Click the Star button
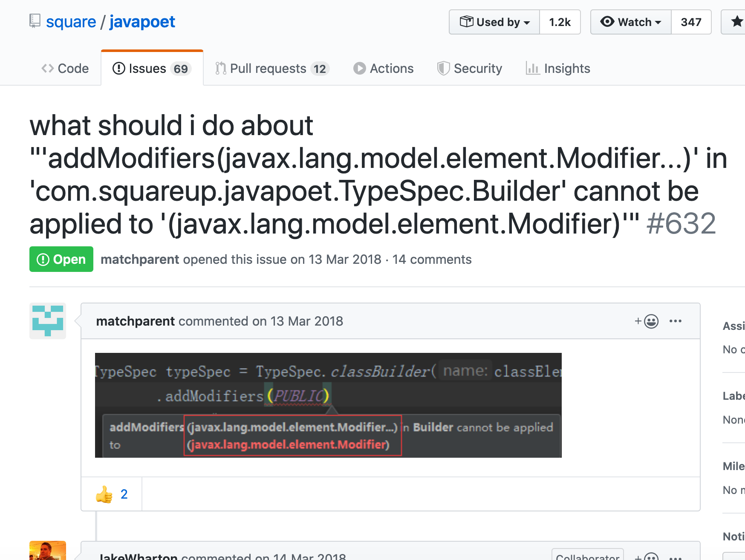This screenshot has height=560, width=745. (733, 22)
